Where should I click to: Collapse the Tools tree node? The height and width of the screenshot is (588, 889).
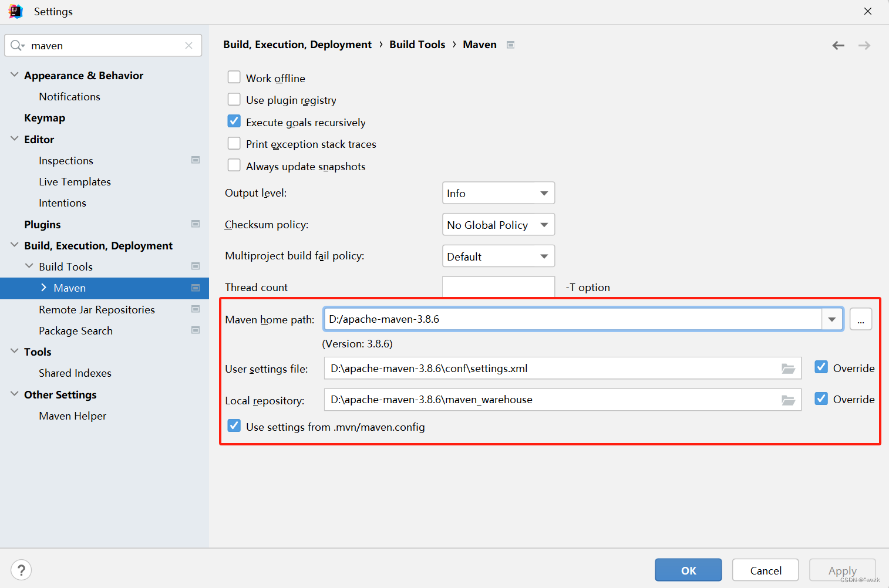[x=15, y=351]
